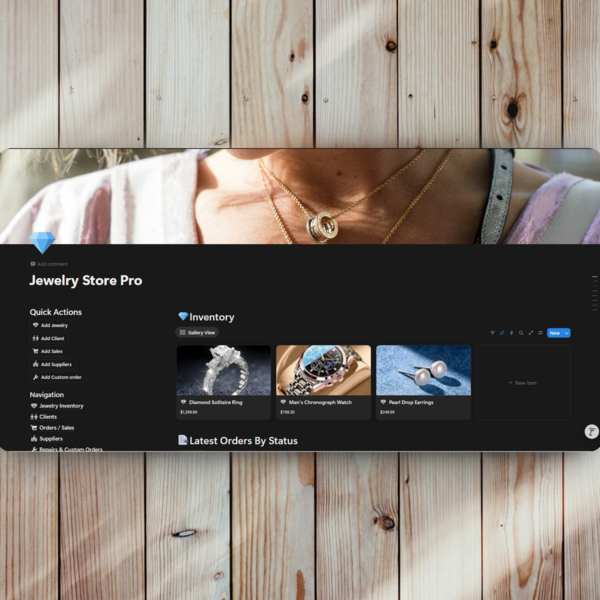Click the New item gallery card

523,383
